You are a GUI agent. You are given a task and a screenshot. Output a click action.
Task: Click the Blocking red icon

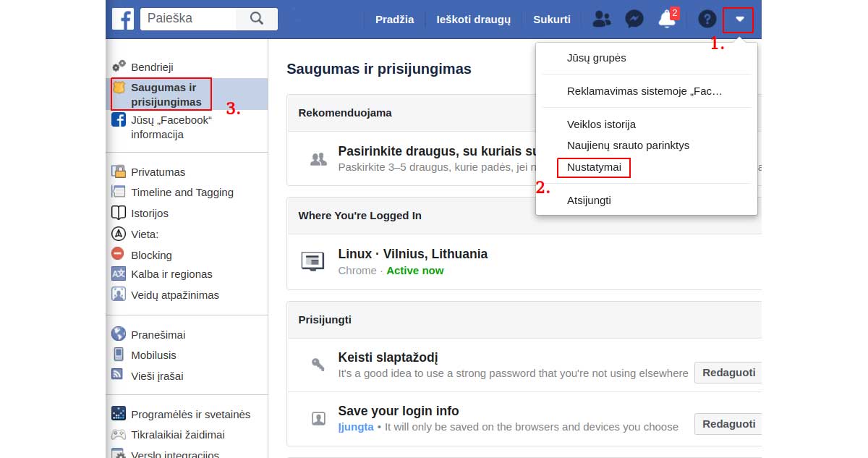pyautogui.click(x=118, y=253)
